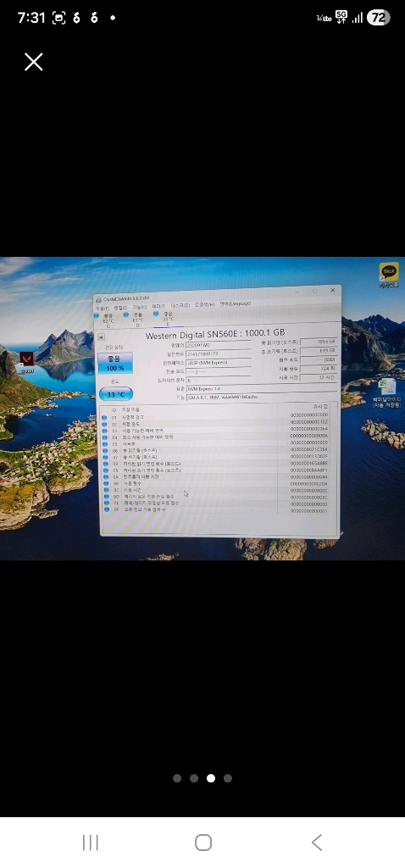
Task: Click the 좋음 100 % health status button
Action: coord(115,363)
